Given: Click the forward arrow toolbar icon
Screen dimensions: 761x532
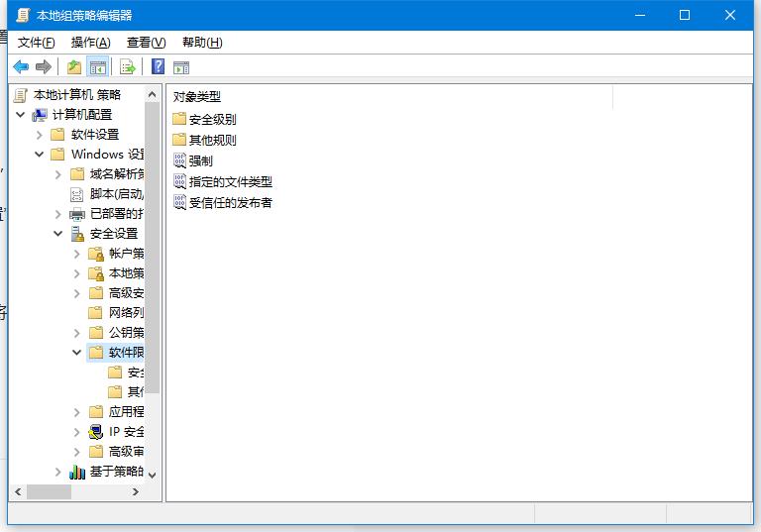Looking at the screenshot, I should [44, 66].
